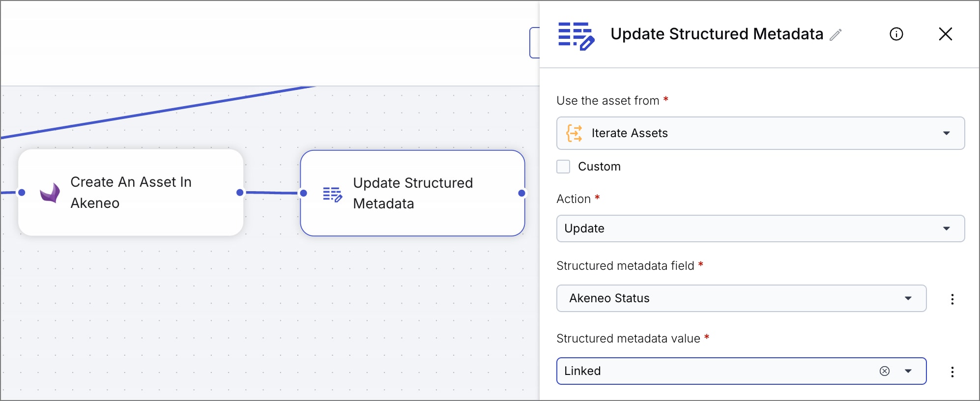The image size is (980, 401).
Task: Expand the Linked metadata value dropdown arrow
Action: [x=908, y=371]
